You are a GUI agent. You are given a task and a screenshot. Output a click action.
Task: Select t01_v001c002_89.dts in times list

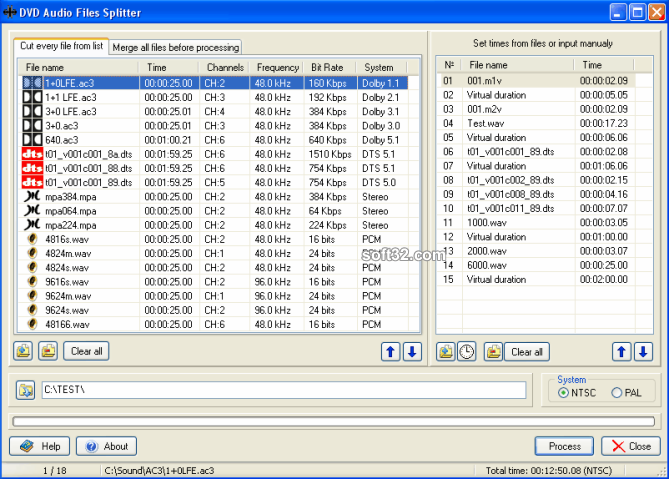coord(511,180)
